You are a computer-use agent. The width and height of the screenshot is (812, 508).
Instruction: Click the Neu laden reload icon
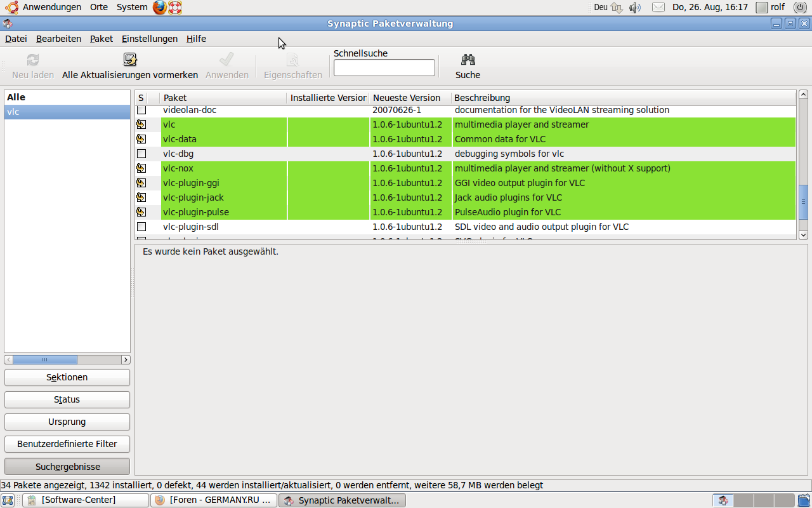point(33,60)
